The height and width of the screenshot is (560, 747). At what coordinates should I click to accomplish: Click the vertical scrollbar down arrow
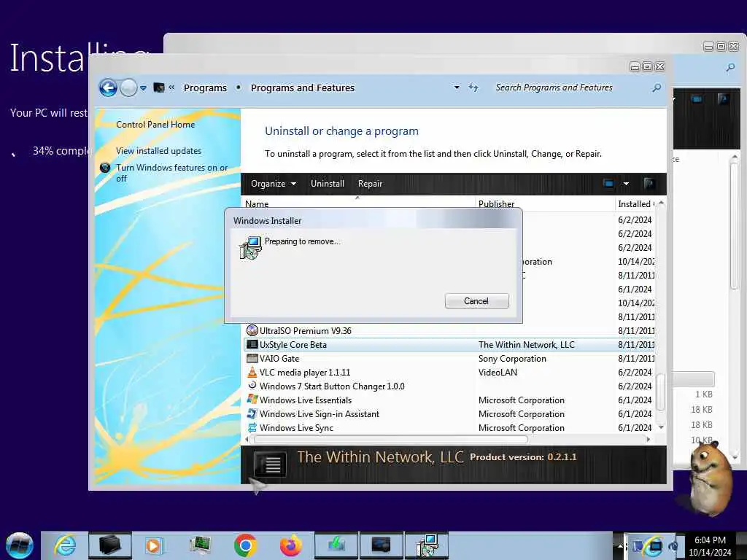(x=661, y=427)
